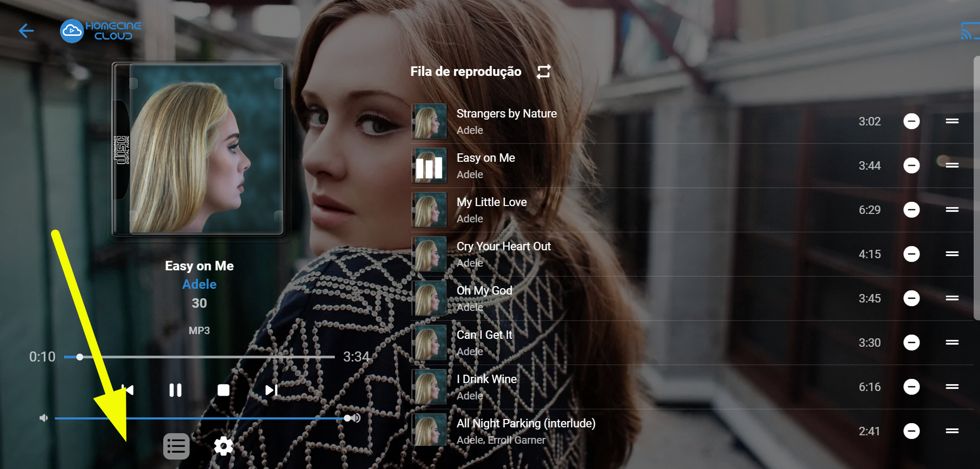Click the reorder handle for Can I Get It
980x469 pixels.
952,343
